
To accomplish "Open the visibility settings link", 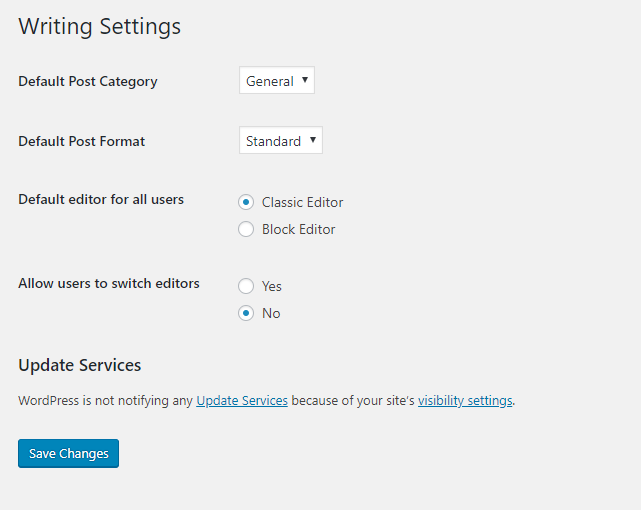I will point(465,400).
